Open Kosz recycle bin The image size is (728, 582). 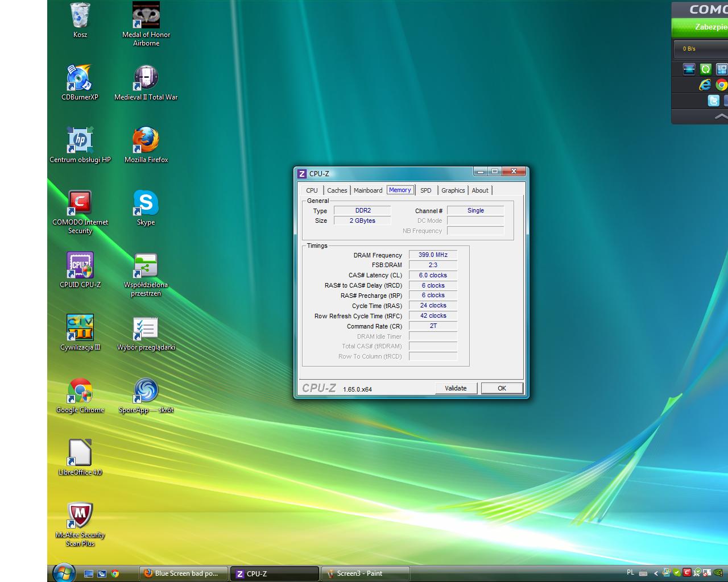[80, 16]
